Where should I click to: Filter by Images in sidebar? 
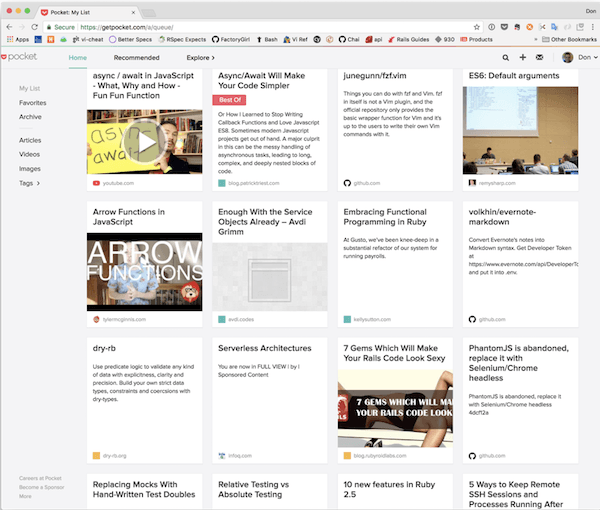point(30,169)
